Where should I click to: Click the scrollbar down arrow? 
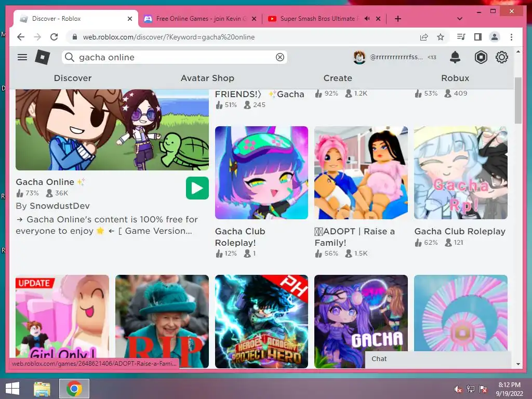(x=518, y=364)
